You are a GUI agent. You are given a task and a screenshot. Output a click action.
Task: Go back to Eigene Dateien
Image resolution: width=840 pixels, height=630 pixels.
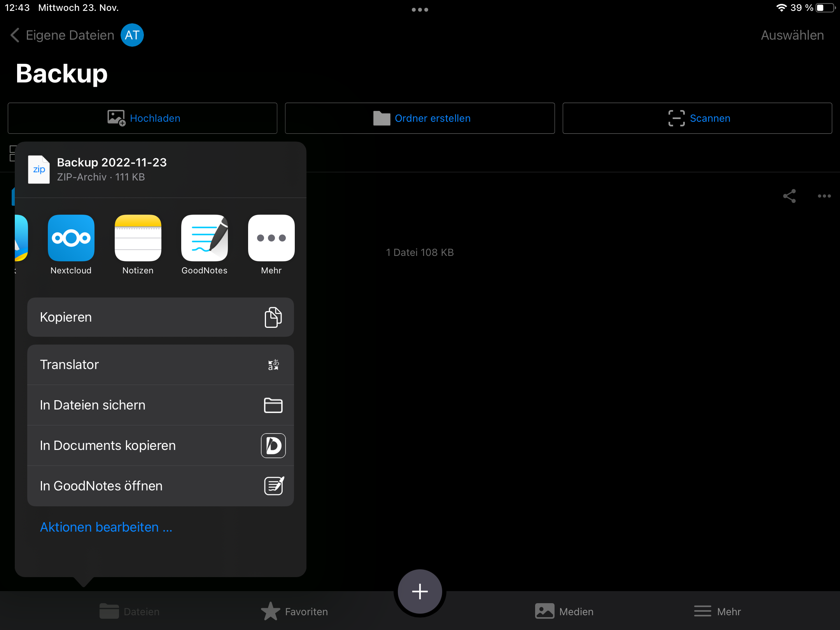point(62,35)
